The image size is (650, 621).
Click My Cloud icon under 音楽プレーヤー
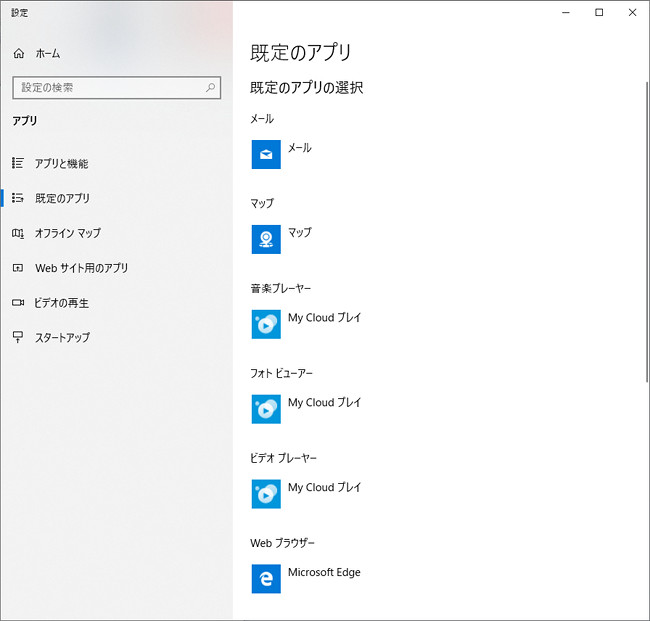pos(266,324)
